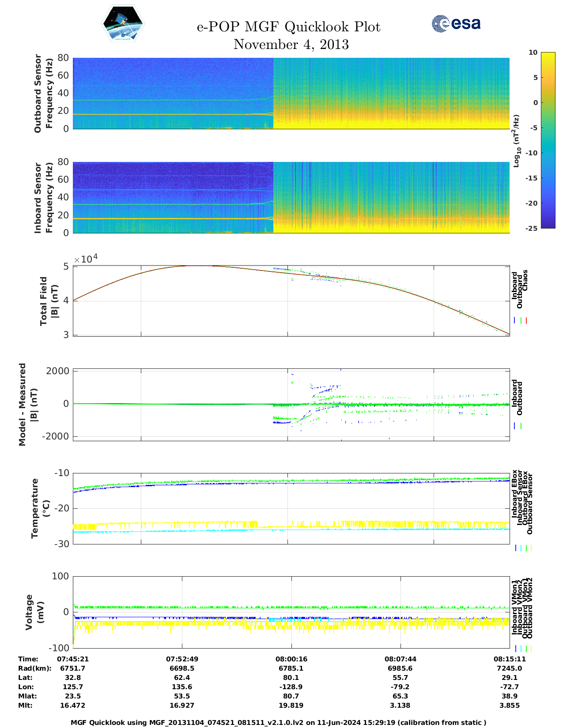Screen dimensions: 563x728
Task: Click the Temperature plot area
Action: pos(291,508)
